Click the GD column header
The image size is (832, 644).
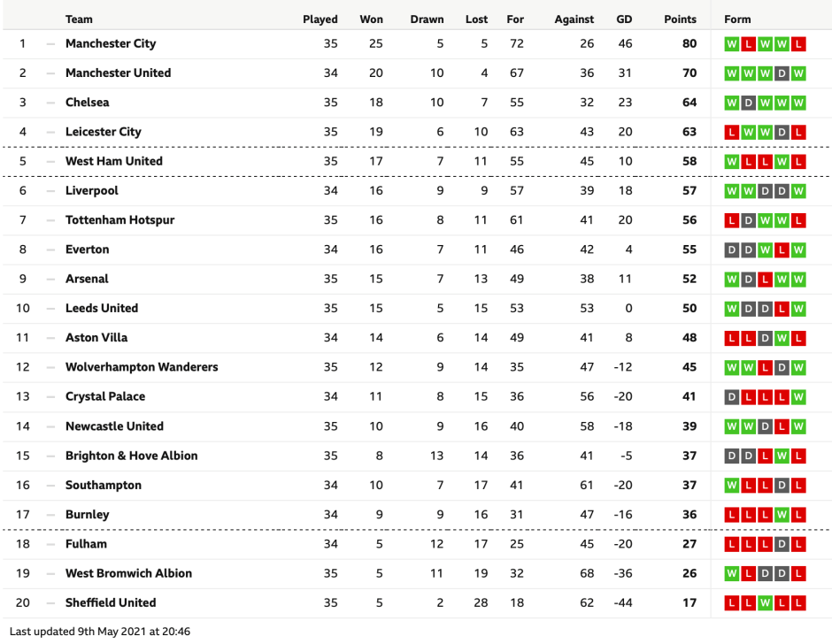624,19
